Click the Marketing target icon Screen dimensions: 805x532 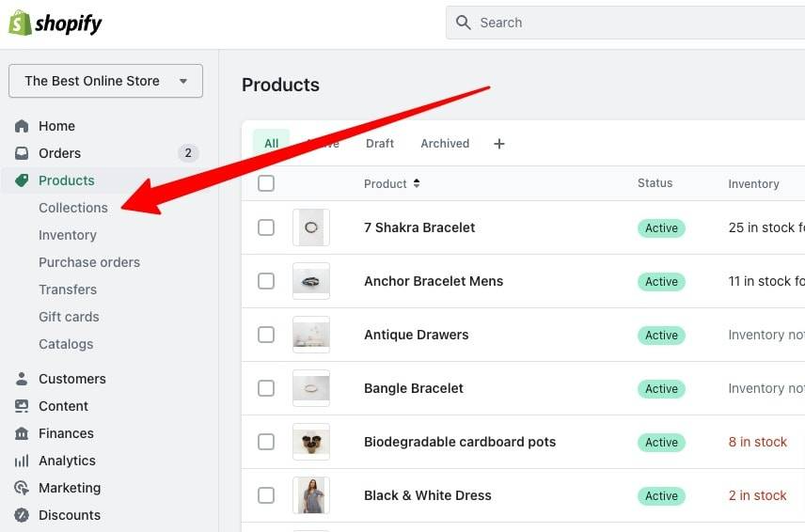tap(22, 488)
